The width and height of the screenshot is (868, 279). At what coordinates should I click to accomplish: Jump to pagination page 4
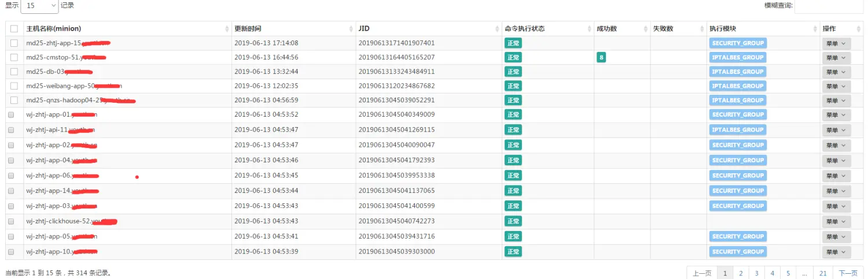772,273
